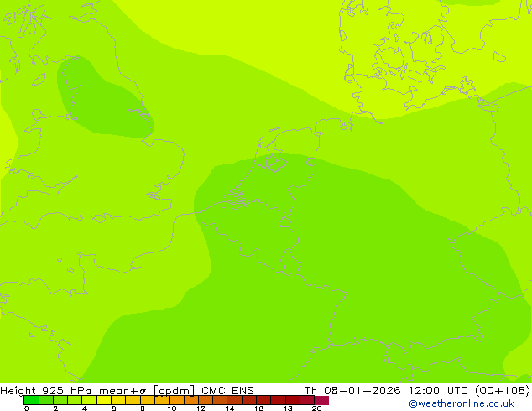Click the 'Height 925 hPa' title text
Viewport: 532px width, 411px height.
pyautogui.click(x=46, y=391)
